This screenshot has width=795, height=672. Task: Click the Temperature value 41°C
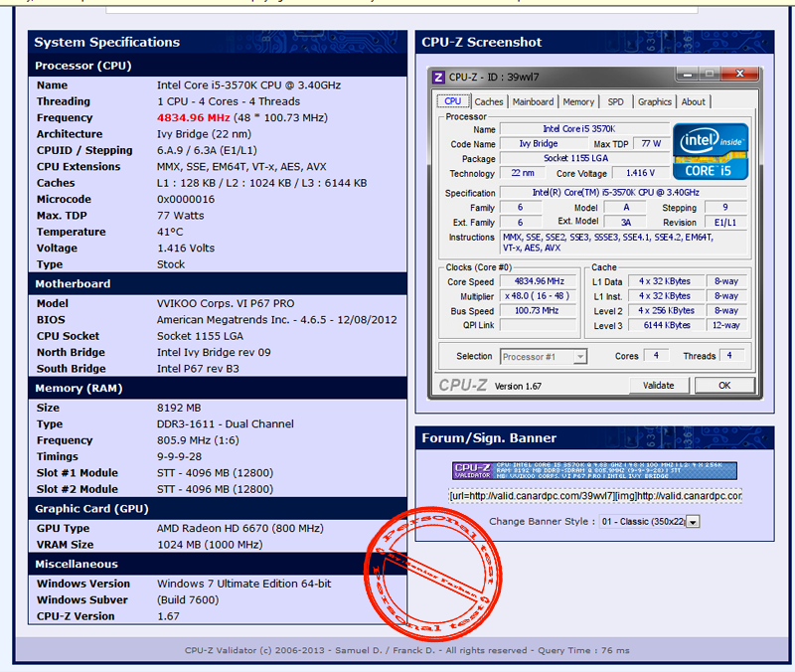(x=170, y=232)
